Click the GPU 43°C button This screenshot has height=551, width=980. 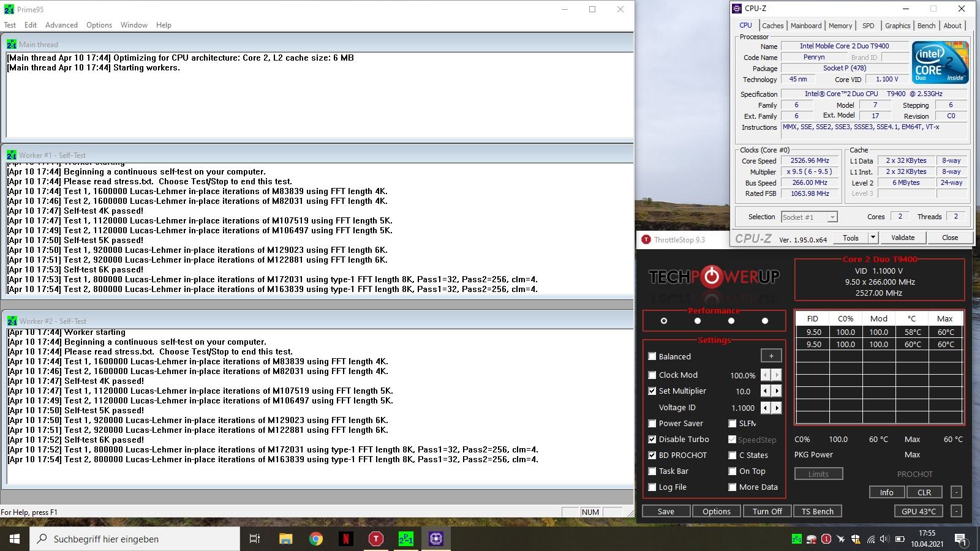coord(919,511)
